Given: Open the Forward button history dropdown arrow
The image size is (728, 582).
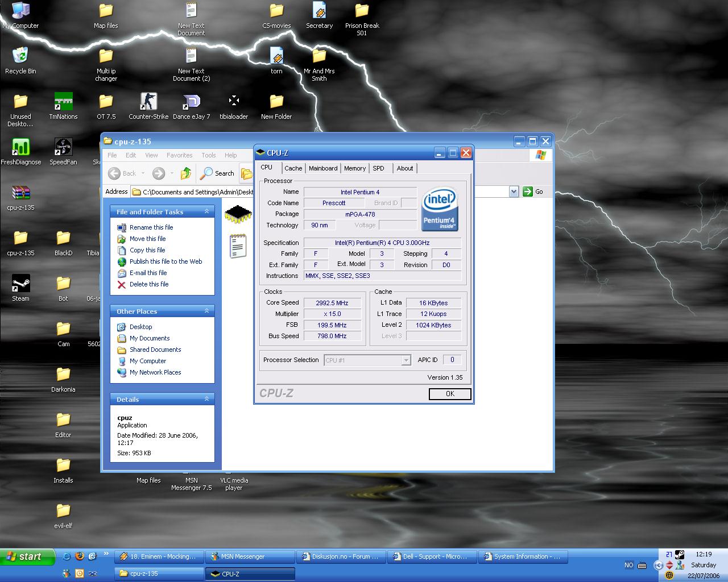Looking at the screenshot, I should 172,173.
